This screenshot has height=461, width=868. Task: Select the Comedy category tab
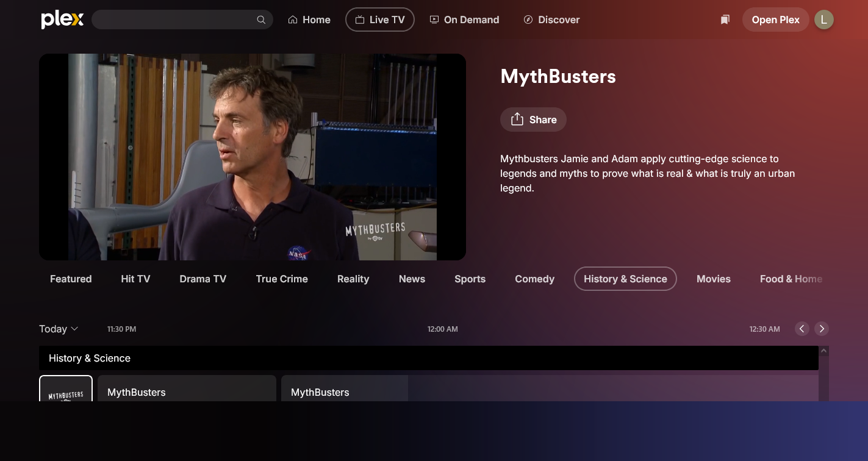coord(534,279)
